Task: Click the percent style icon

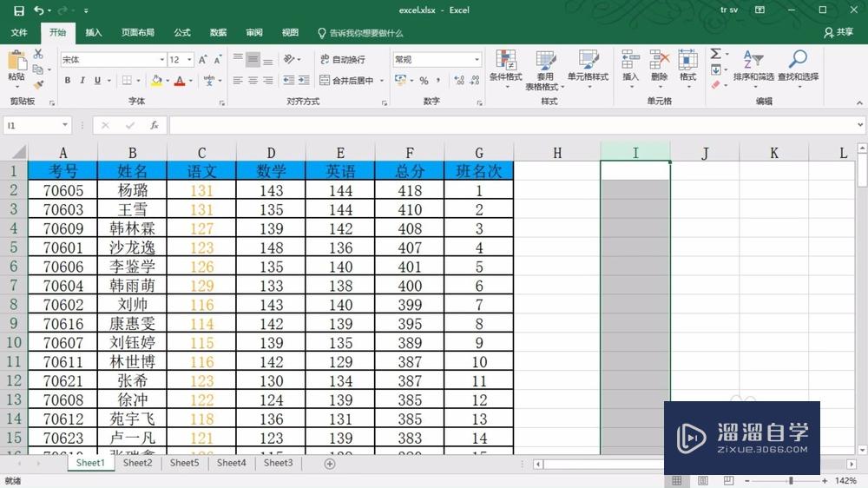Action: (x=424, y=81)
